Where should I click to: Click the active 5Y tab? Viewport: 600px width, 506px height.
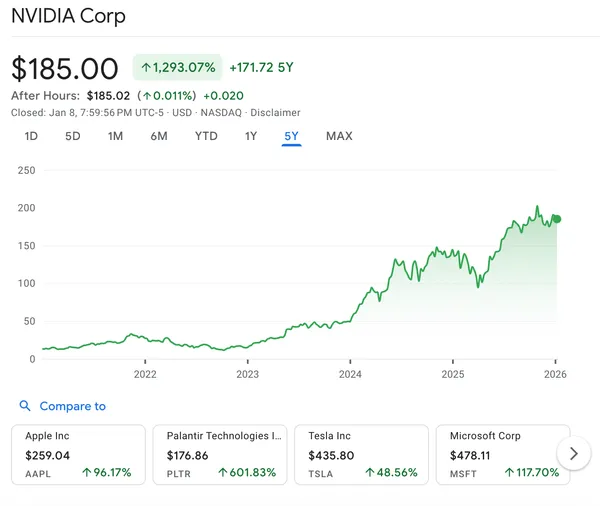(291, 136)
